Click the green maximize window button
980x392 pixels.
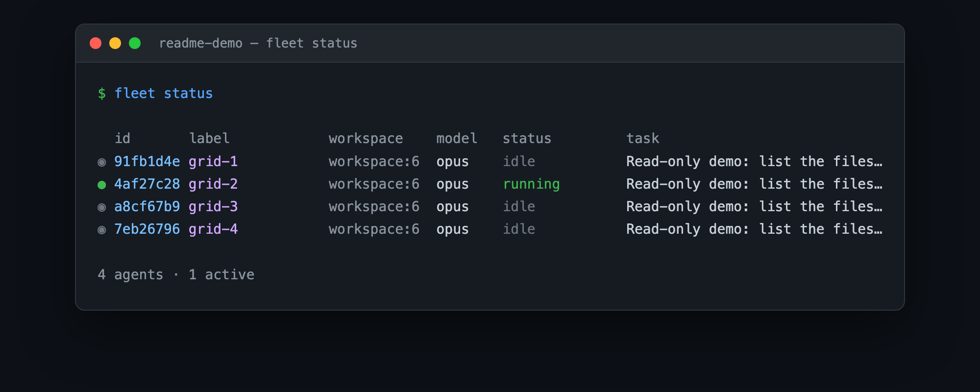(135, 43)
